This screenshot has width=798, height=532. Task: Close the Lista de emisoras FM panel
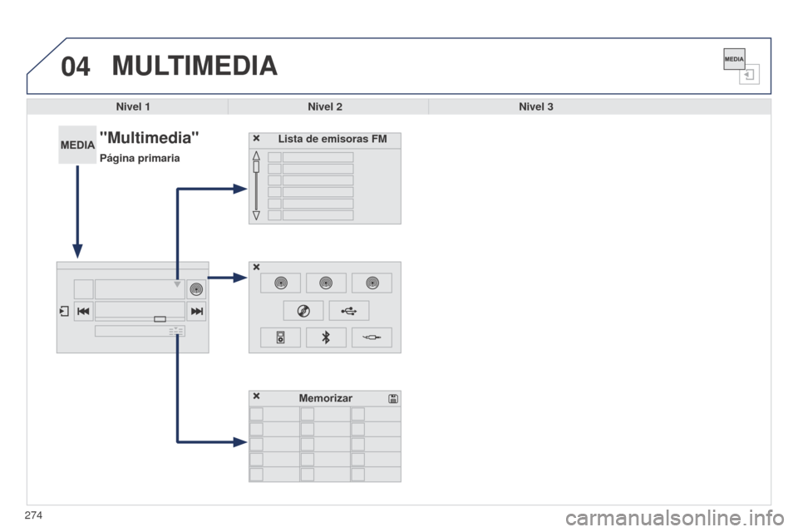[257, 138]
